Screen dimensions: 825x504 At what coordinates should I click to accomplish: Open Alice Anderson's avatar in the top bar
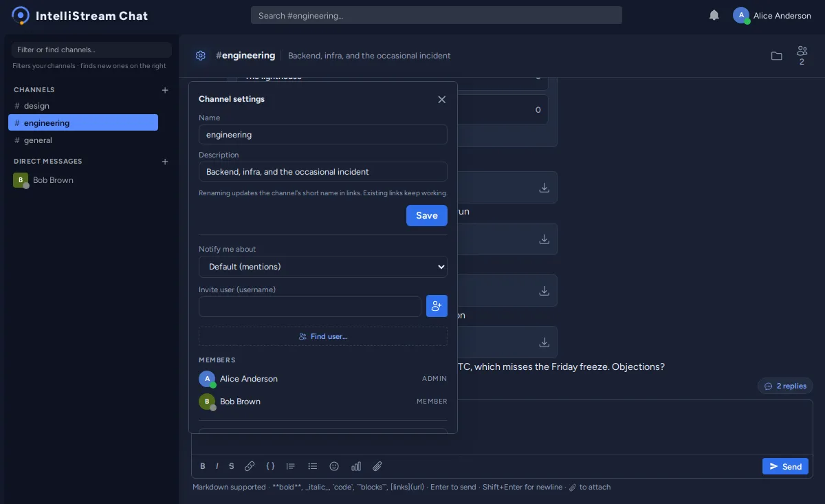[741, 15]
